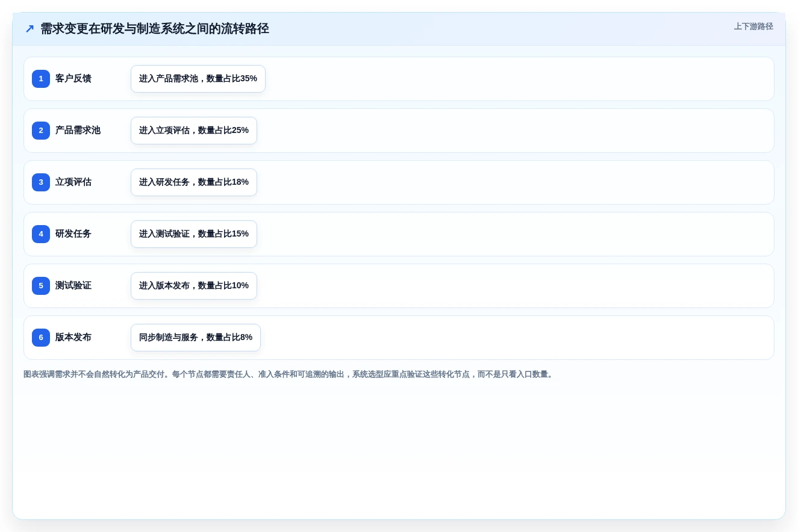This screenshot has height=532, width=798.
Task: Select step number badge 6
Action: point(41,338)
